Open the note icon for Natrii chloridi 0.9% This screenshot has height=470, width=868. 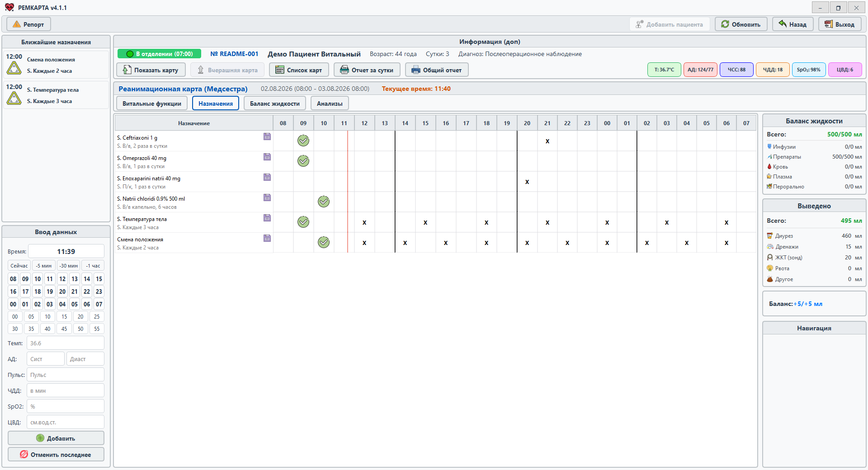coord(267,197)
